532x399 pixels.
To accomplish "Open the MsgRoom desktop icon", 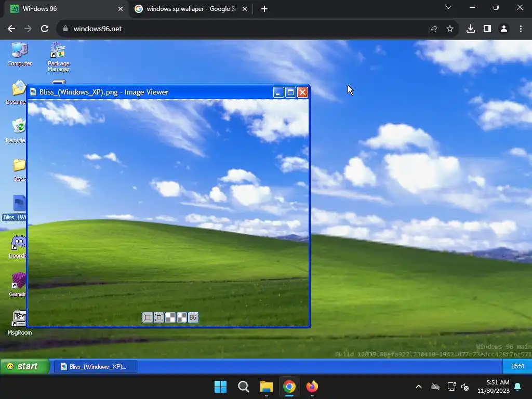I will pyautogui.click(x=20, y=323).
